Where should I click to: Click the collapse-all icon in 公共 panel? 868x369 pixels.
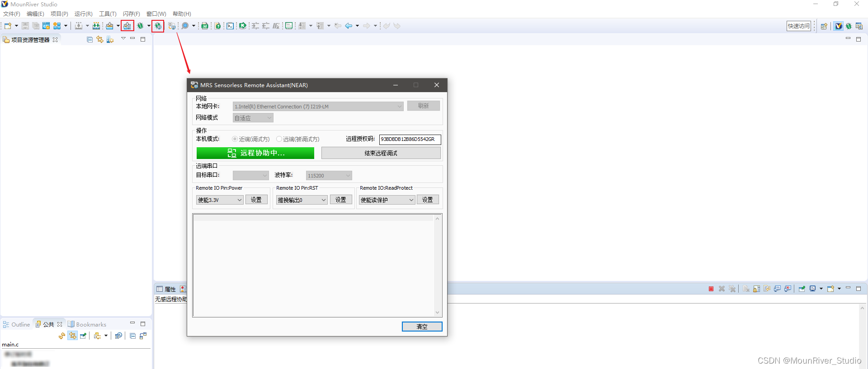[x=132, y=336]
